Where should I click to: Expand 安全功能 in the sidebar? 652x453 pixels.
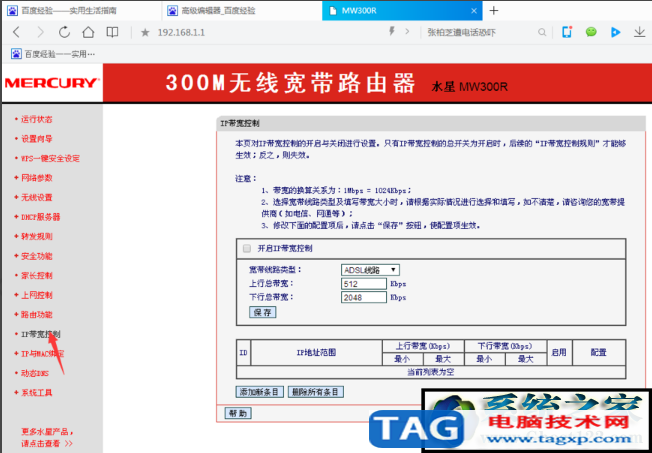point(37,256)
